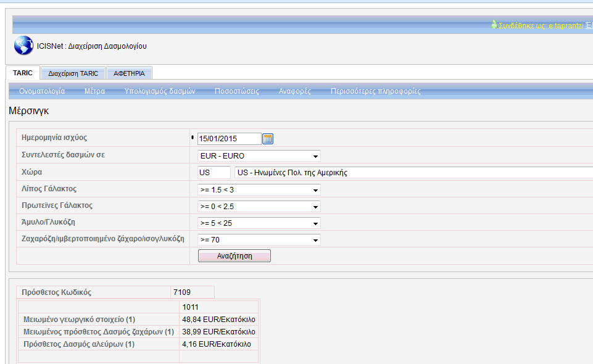The width and height of the screenshot is (593, 364).
Task: Click the logged-in user icon
Action: click(494, 25)
